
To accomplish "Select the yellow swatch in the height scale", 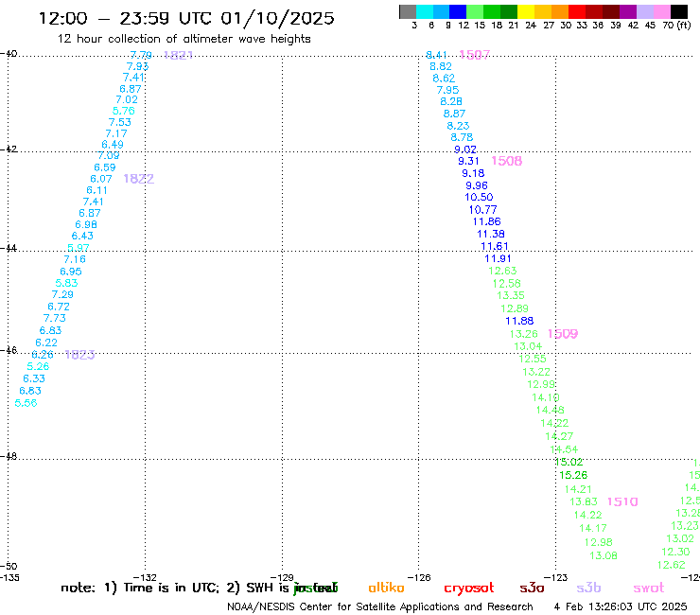I will tap(526, 11).
